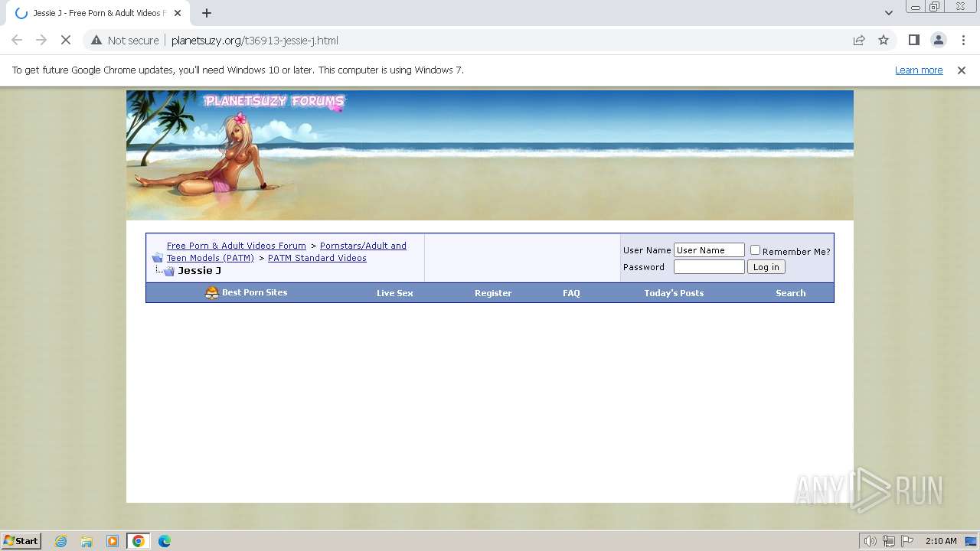Focus the User Name field
980x551 pixels.
click(x=709, y=250)
